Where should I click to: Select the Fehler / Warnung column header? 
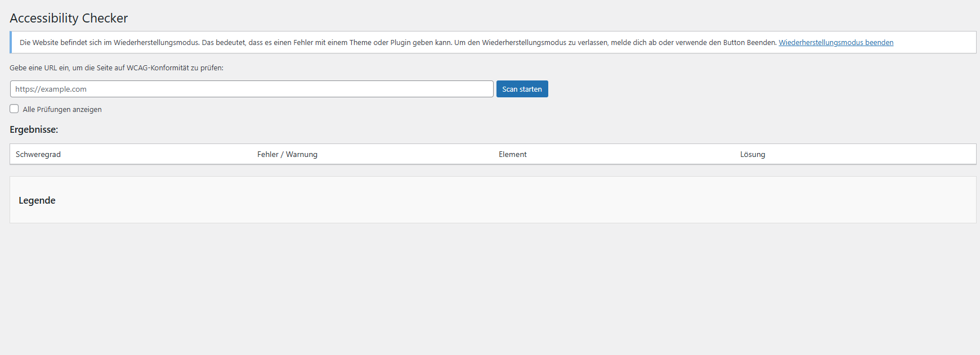pyautogui.click(x=287, y=155)
